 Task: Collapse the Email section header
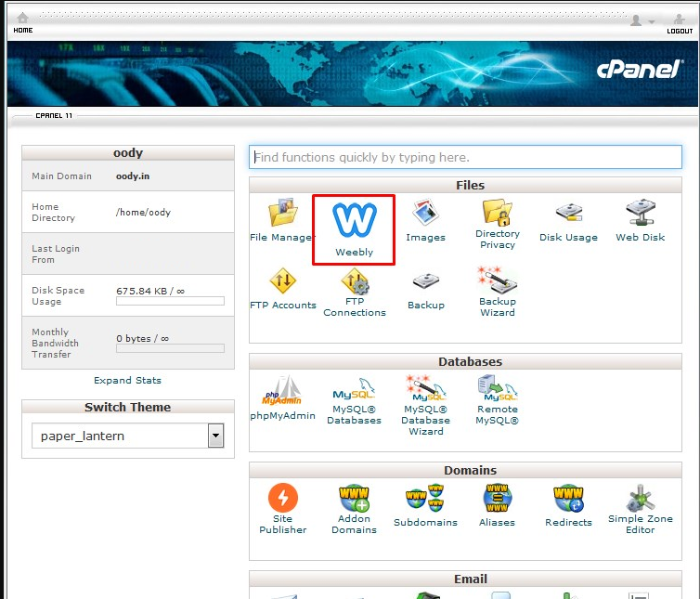tap(465, 579)
